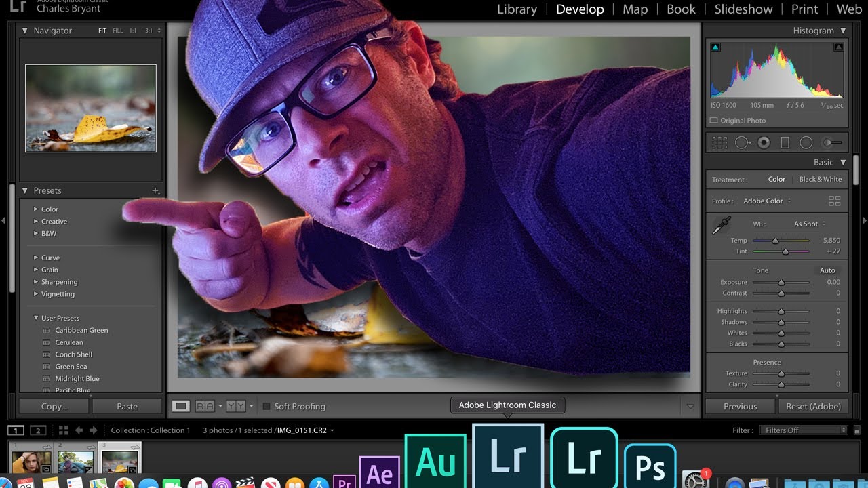Viewport: 868px width, 488px height.
Task: Switch to main window display 1
Action: (16, 430)
